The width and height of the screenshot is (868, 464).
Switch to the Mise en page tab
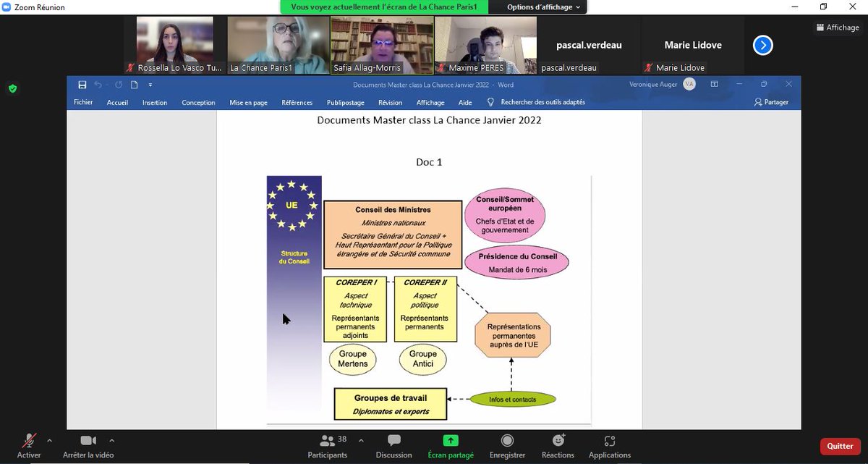point(248,102)
